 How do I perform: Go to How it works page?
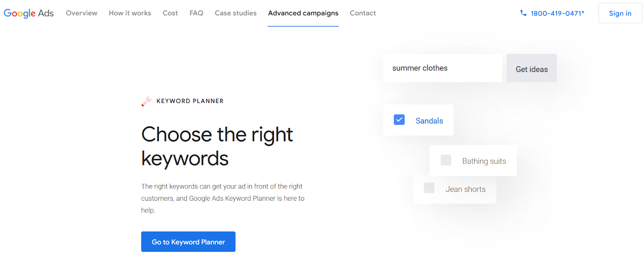pyautogui.click(x=130, y=13)
